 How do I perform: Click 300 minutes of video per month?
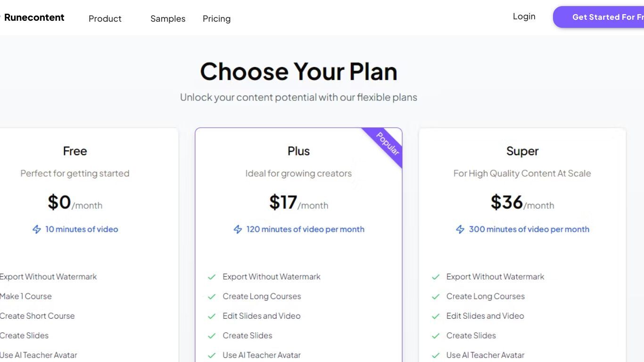coord(529,230)
